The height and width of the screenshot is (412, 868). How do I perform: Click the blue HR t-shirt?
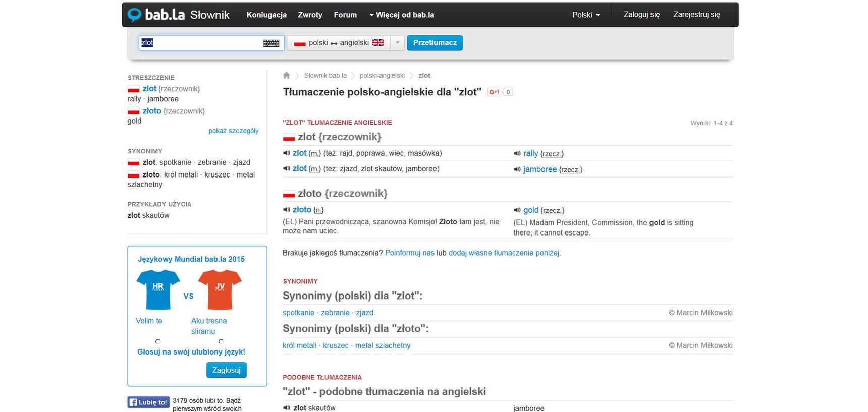(x=158, y=289)
